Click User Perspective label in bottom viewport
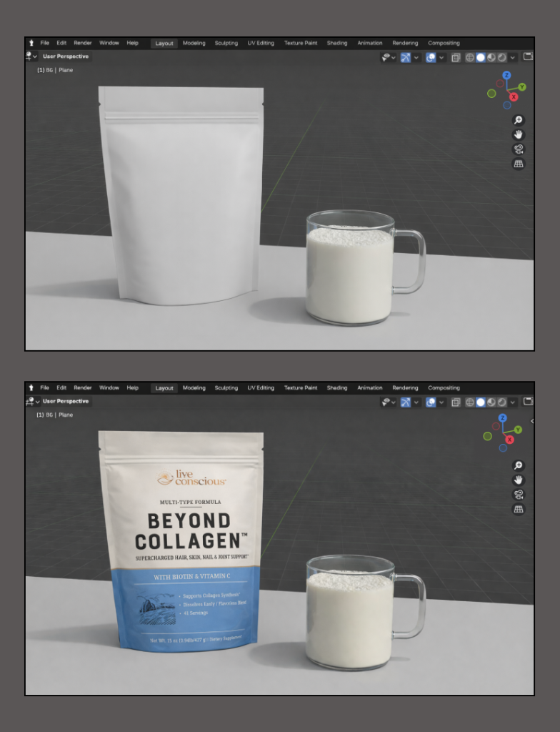 point(66,401)
